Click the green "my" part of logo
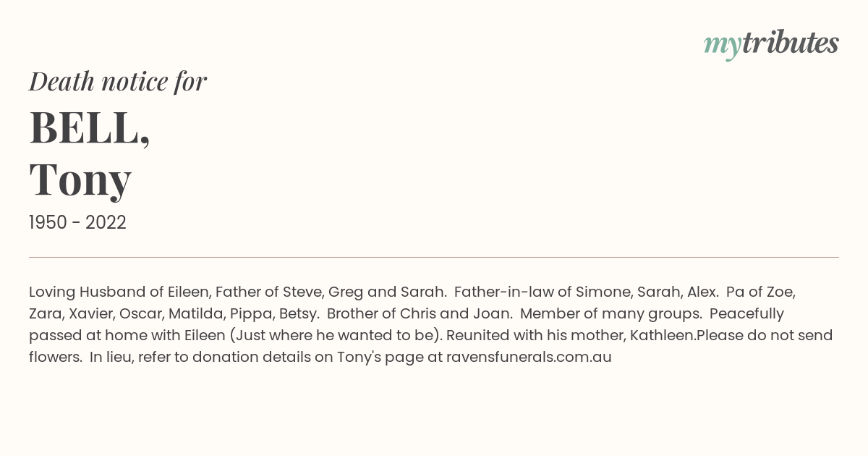 click(723, 46)
